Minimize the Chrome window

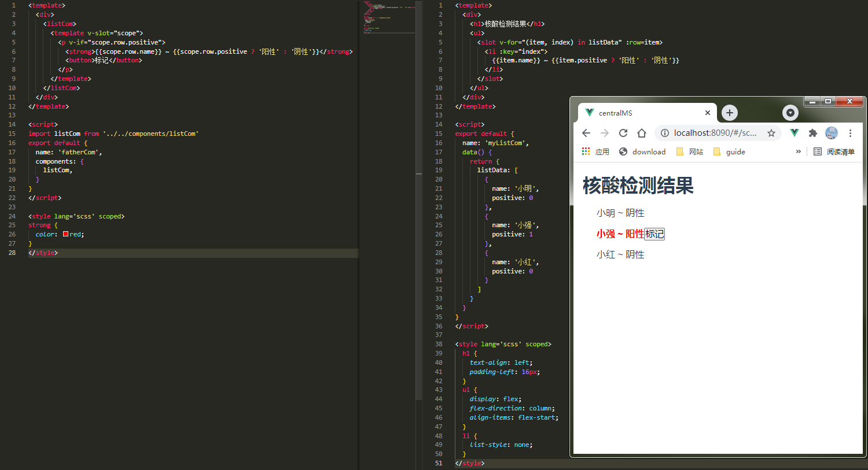[x=812, y=102]
